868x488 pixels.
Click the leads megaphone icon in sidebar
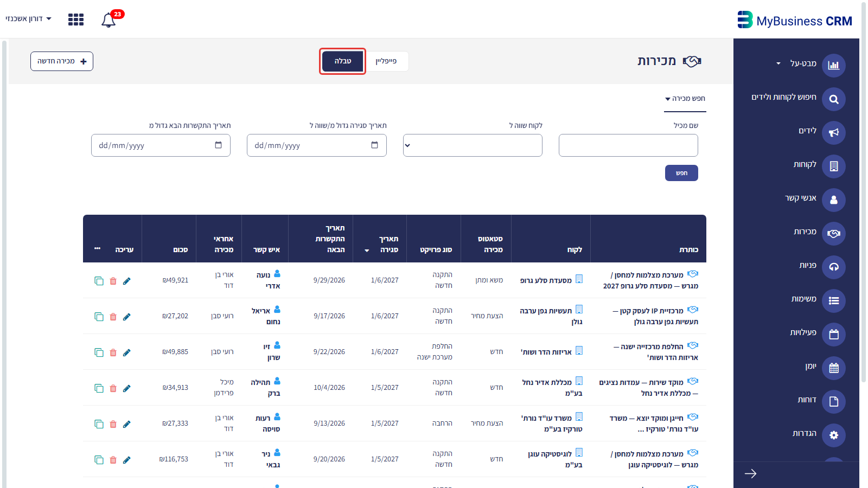pyautogui.click(x=834, y=132)
